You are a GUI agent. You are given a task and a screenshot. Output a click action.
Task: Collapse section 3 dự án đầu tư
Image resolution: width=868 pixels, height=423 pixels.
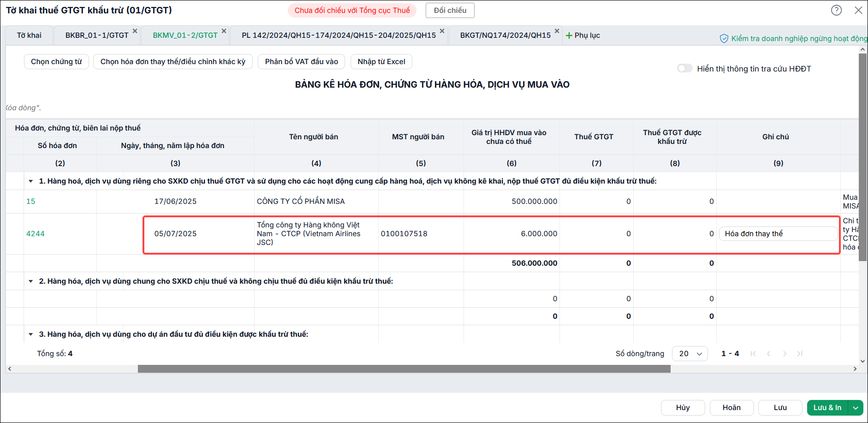tap(31, 334)
